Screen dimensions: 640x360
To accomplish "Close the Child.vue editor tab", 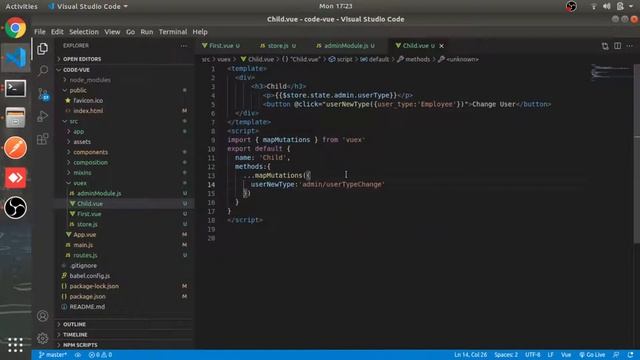I will coord(442,46).
